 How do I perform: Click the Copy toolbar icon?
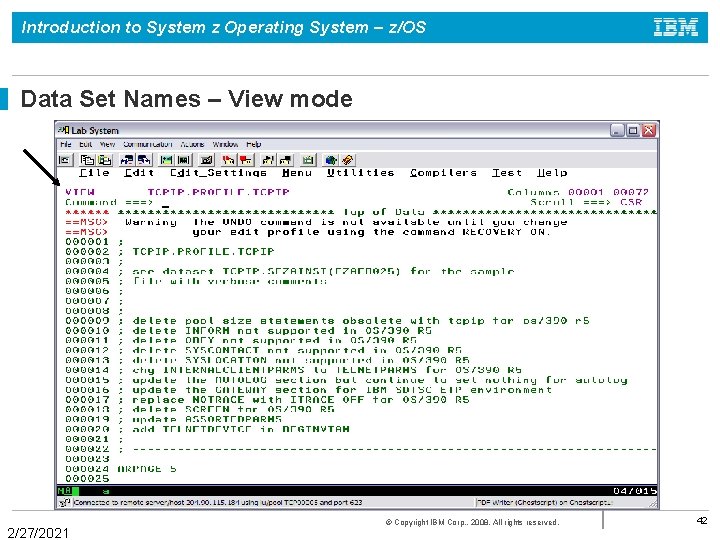coord(87,160)
